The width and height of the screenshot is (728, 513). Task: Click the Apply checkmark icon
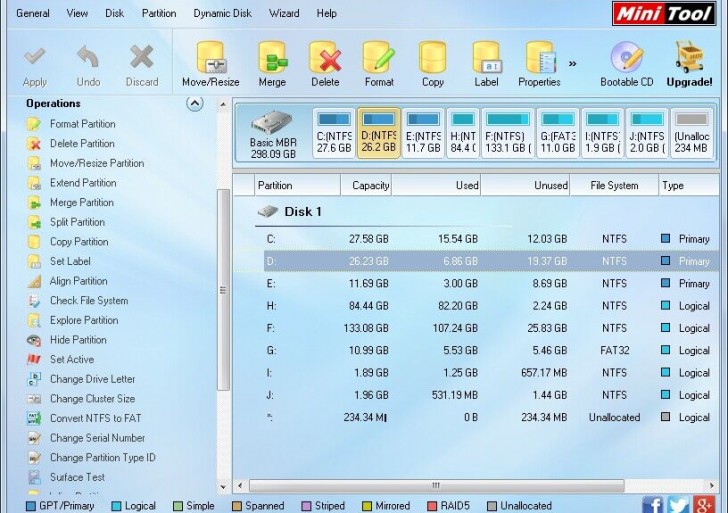[x=35, y=58]
